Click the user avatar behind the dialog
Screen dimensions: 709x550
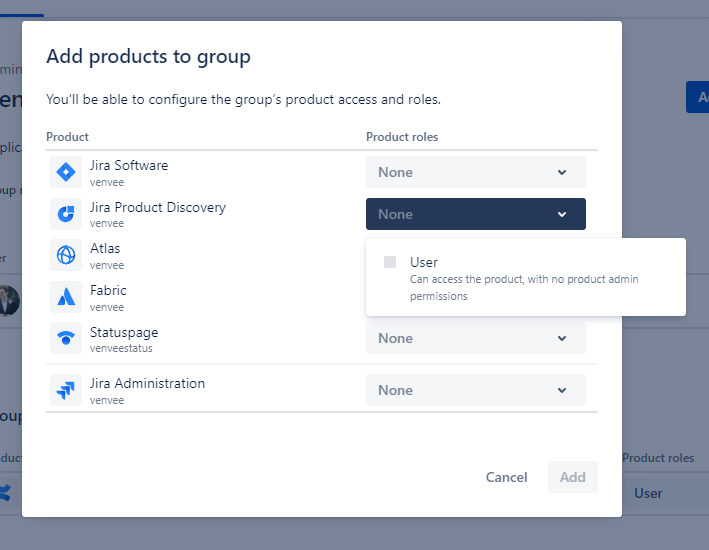pos(9,300)
